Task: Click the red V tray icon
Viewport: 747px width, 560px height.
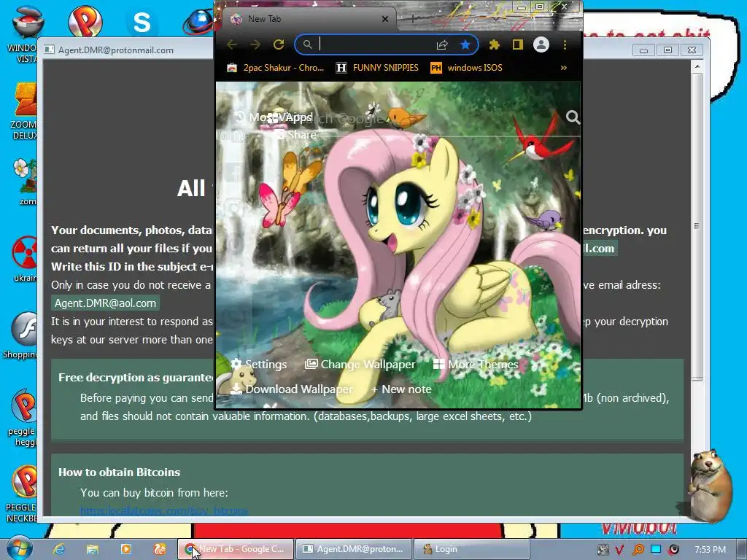Action: click(x=619, y=550)
